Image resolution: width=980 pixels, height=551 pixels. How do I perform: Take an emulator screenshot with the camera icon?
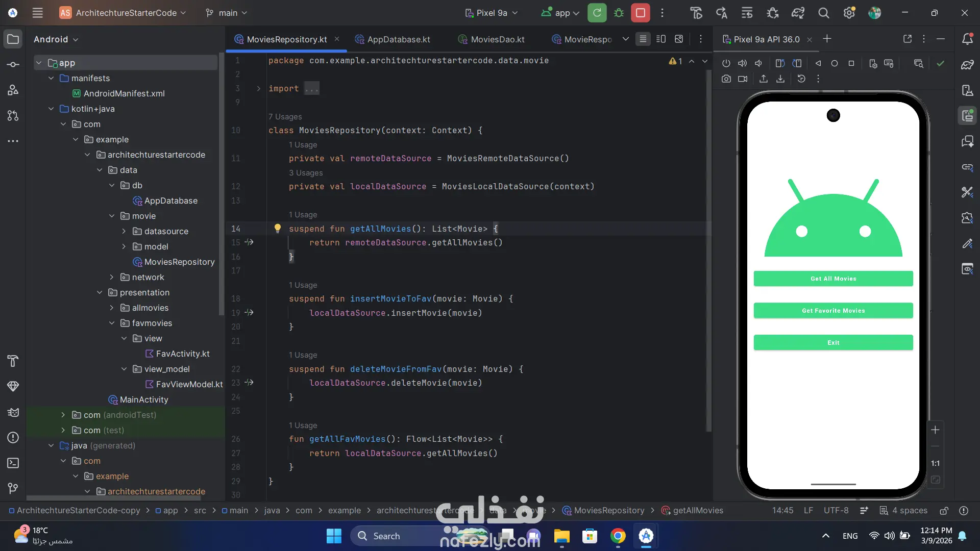click(726, 79)
